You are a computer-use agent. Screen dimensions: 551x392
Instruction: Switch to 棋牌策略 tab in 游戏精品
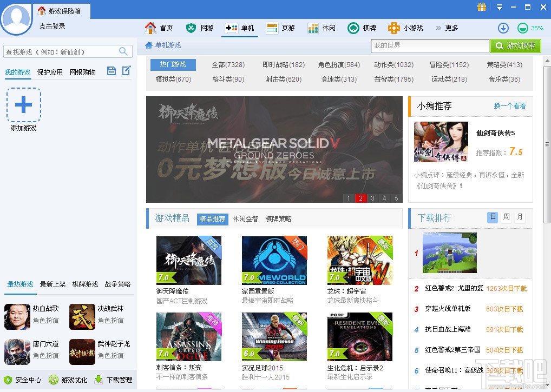coord(278,218)
